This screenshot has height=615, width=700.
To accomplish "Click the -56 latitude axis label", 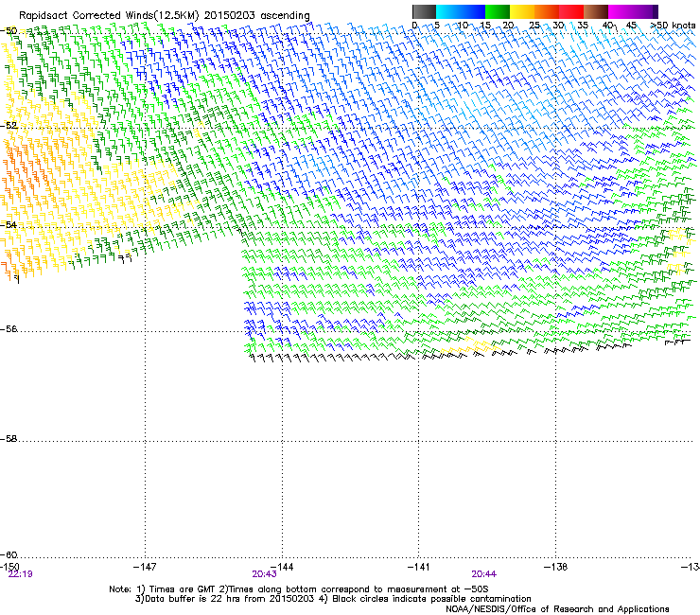I will 9,329.
